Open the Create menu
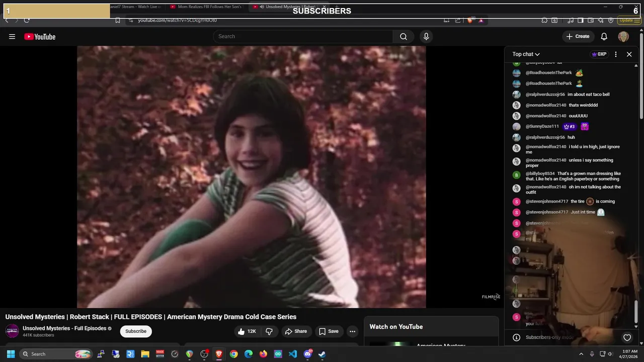The image size is (644, 362). pos(578,36)
